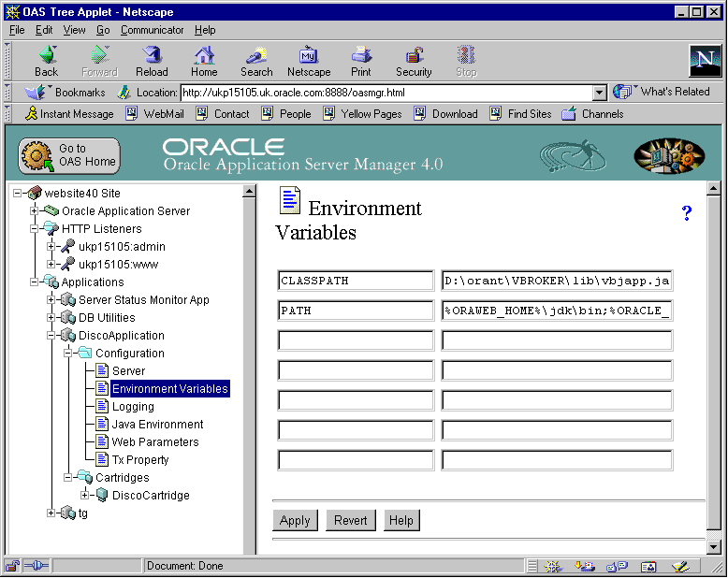Click the right panel scroll up arrow

[714, 188]
